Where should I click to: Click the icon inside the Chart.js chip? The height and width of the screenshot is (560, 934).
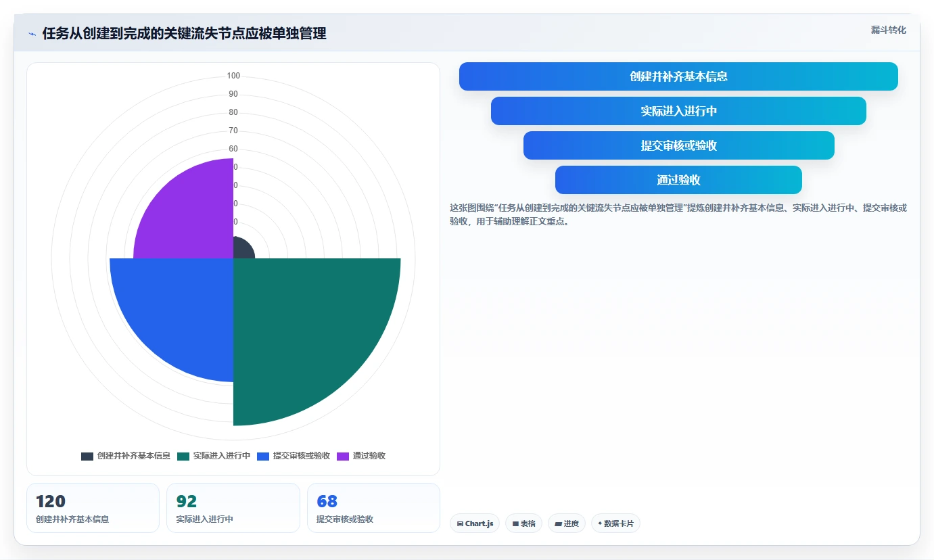460,524
